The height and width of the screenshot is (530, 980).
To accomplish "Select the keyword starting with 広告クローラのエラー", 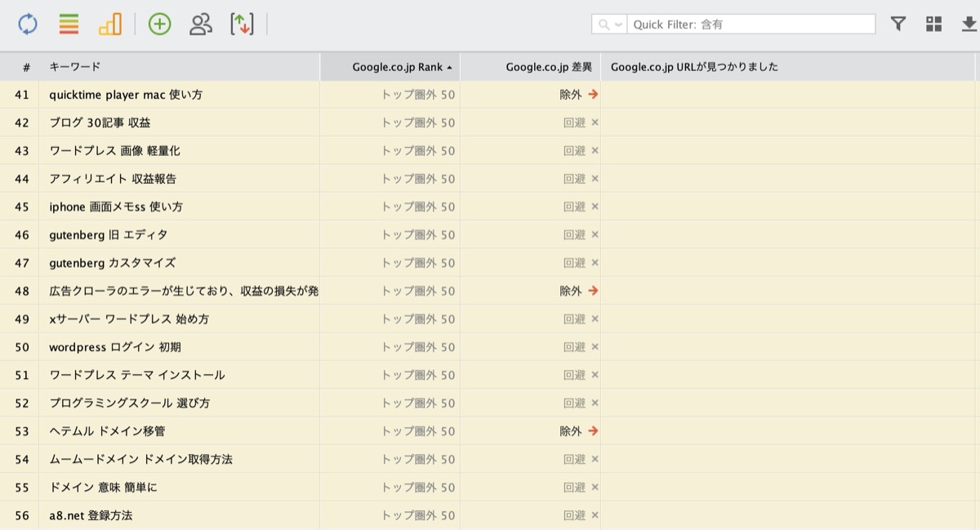I will point(184,291).
